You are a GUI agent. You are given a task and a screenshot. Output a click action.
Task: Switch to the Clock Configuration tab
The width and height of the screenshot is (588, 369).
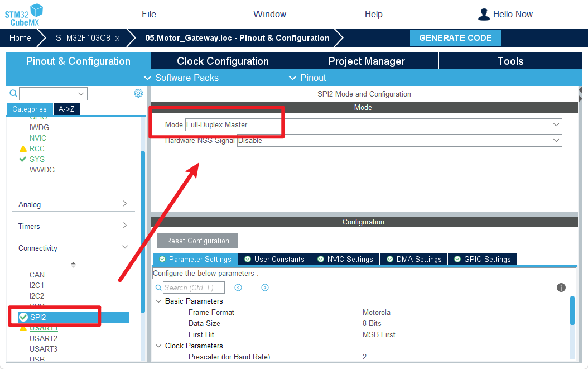tap(223, 61)
